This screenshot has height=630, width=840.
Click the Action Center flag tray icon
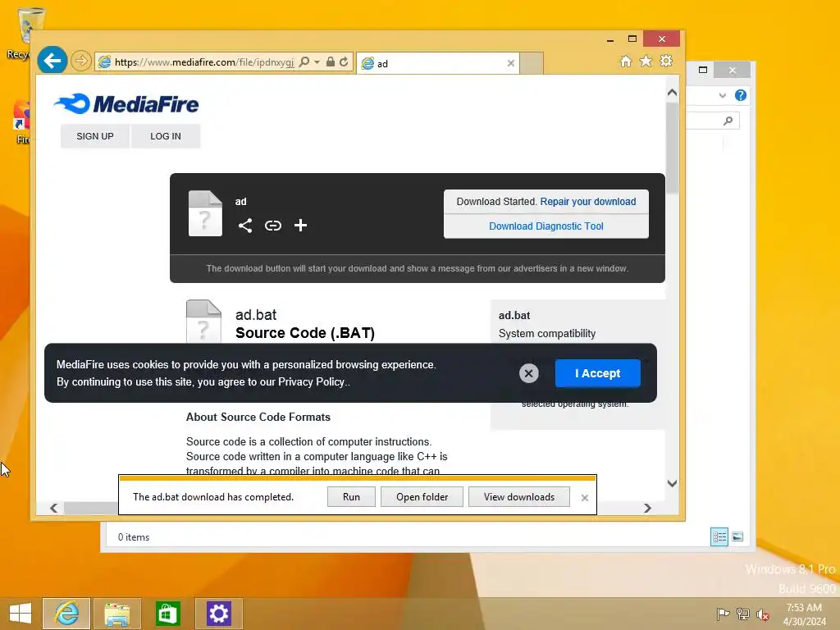[x=722, y=614]
